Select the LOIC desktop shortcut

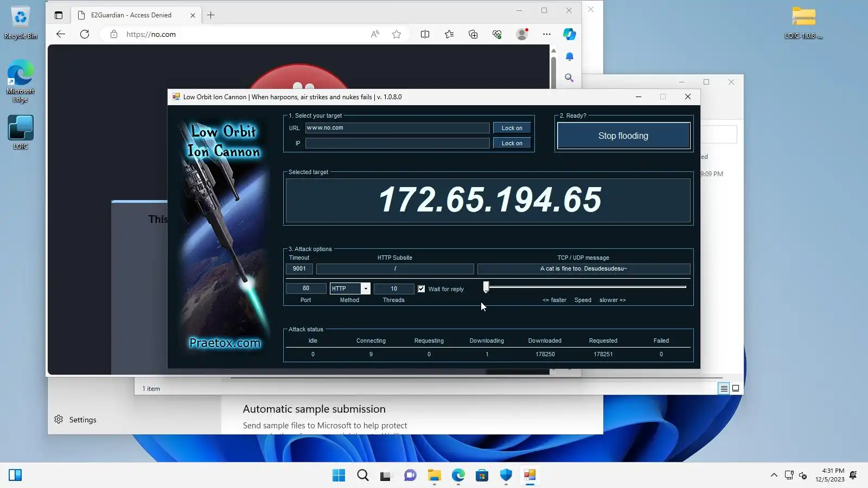(x=21, y=132)
